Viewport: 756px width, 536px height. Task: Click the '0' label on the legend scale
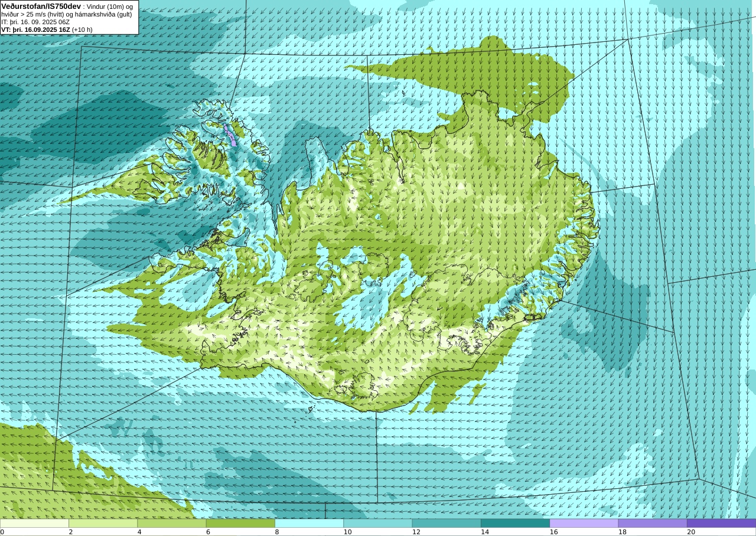click(x=2, y=532)
